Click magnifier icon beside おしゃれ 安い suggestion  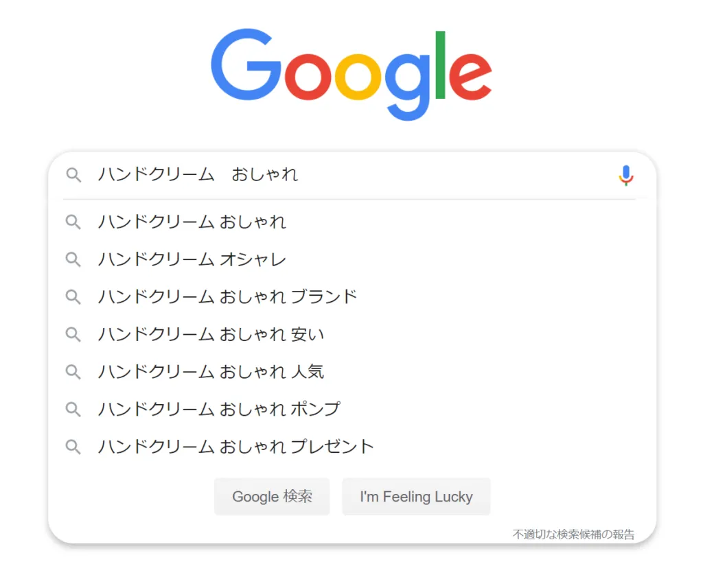73,334
